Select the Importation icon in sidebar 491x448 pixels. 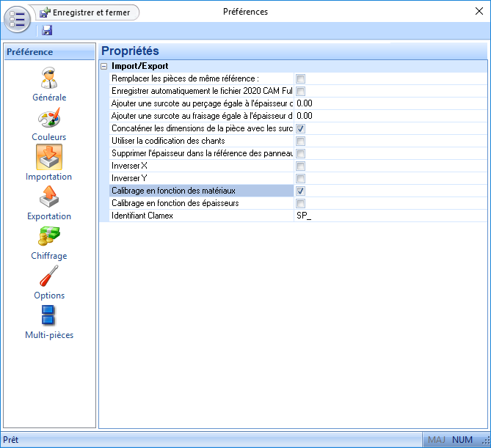[49, 157]
